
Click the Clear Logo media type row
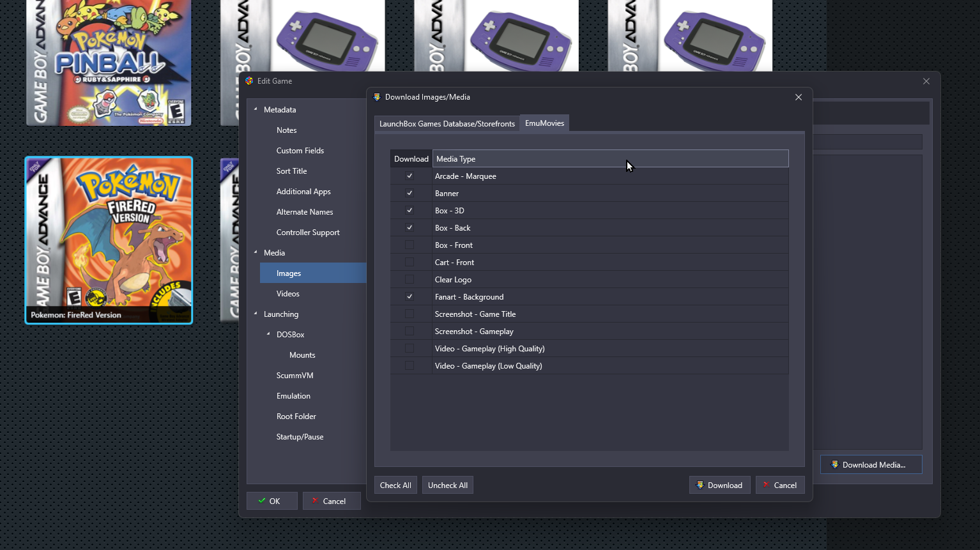[x=590, y=279]
